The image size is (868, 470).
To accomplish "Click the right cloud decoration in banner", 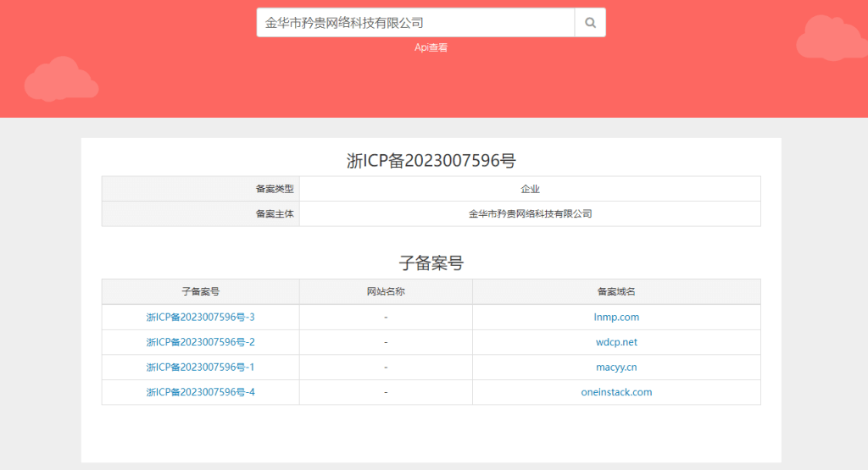I will click(x=831, y=38).
